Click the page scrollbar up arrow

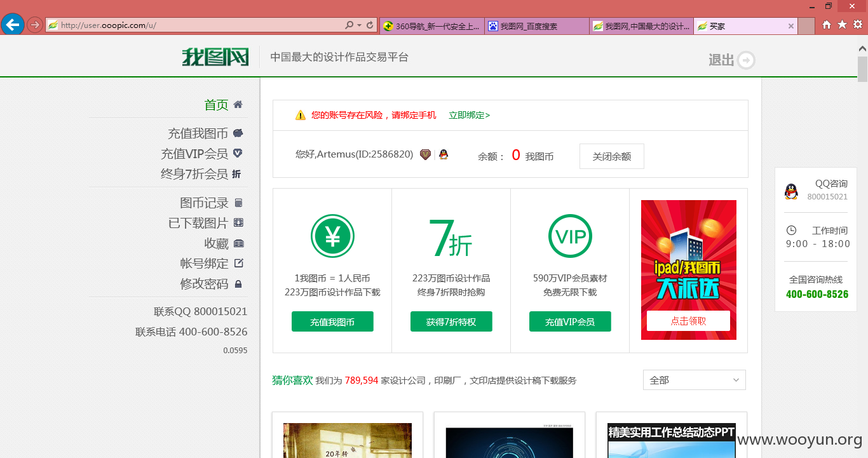(862, 48)
